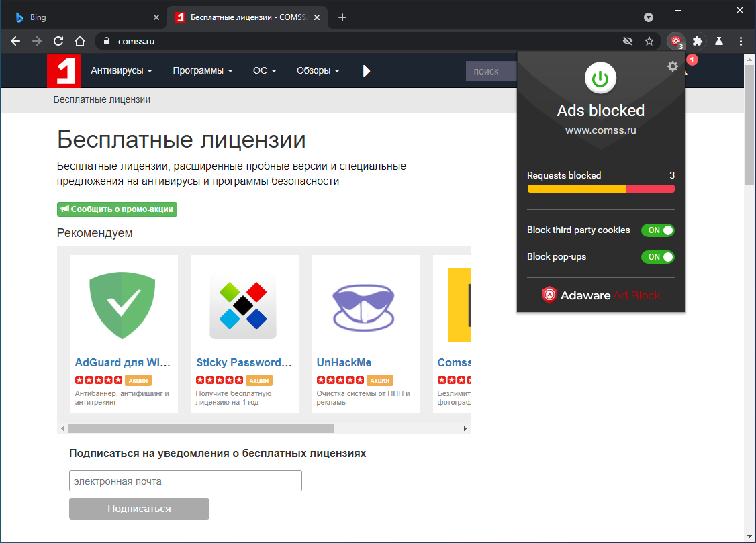Click the flask experiments icon

719,41
